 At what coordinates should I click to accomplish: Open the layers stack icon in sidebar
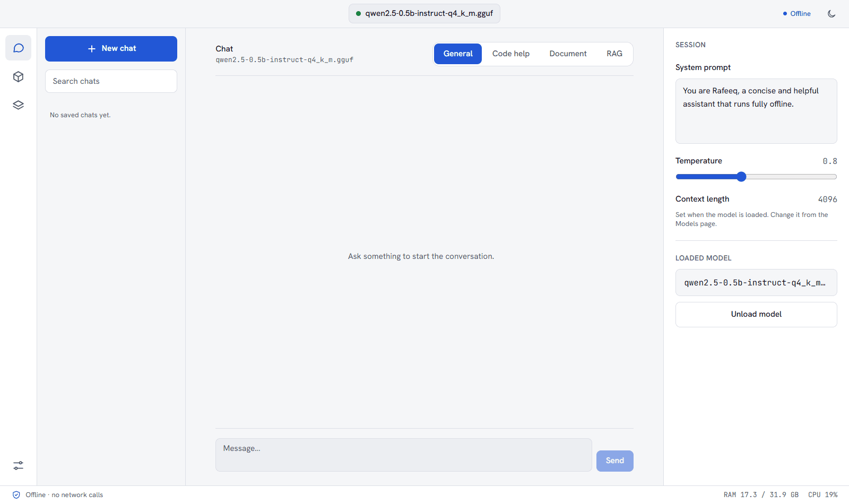[x=19, y=105]
